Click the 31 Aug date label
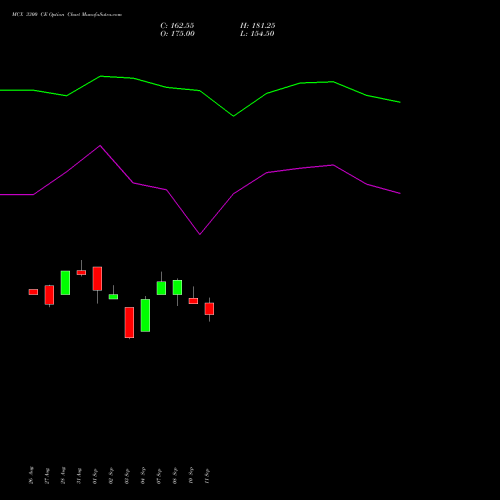The width and height of the screenshot is (500, 500). [x=79, y=476]
